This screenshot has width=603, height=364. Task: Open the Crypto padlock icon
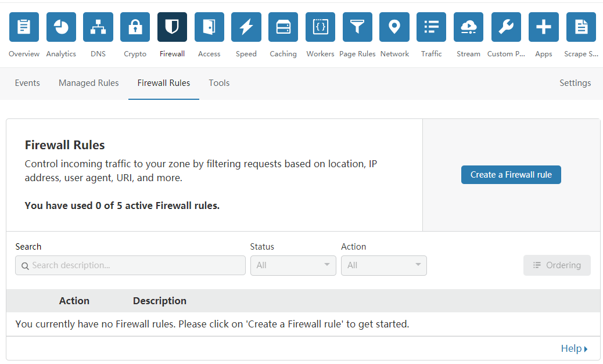135,27
